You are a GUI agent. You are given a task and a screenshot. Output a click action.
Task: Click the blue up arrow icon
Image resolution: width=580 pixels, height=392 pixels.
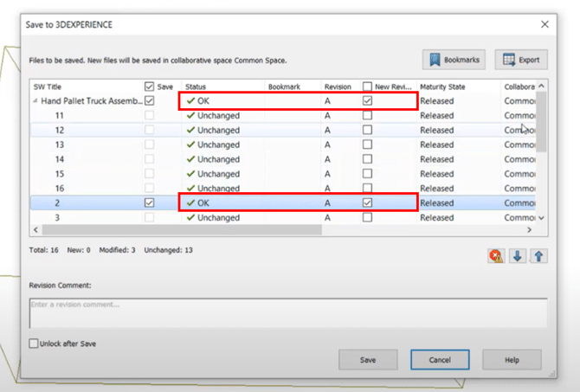click(538, 255)
